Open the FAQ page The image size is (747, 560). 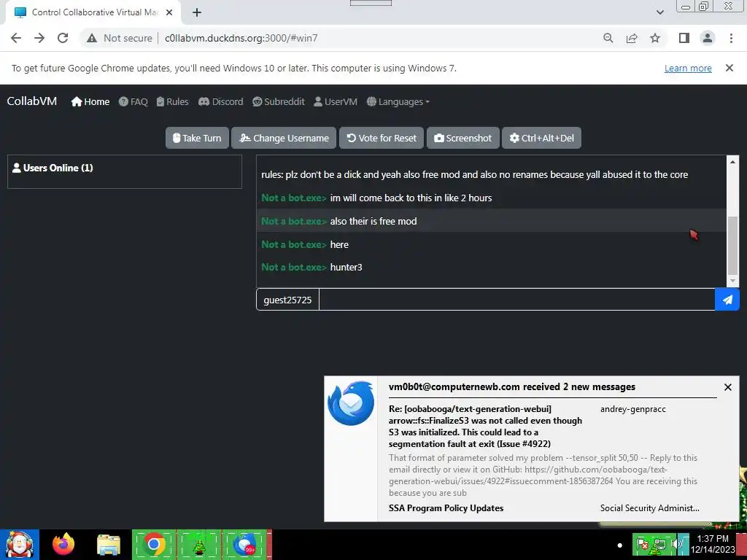[x=133, y=101]
